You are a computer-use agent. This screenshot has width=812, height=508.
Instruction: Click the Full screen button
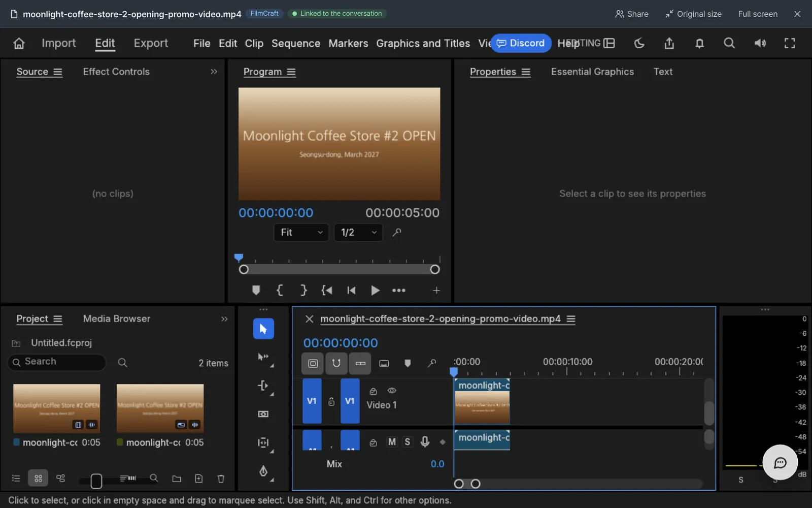[758, 14]
